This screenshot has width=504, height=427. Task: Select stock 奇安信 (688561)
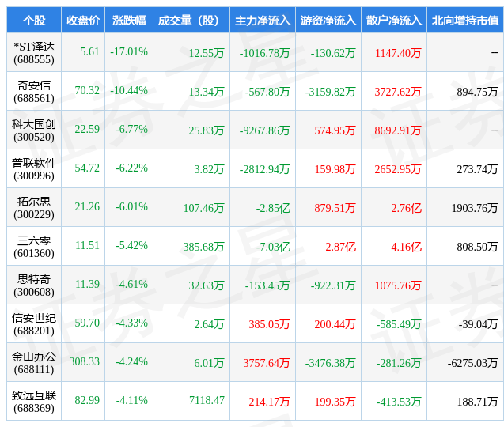[x=34, y=92]
